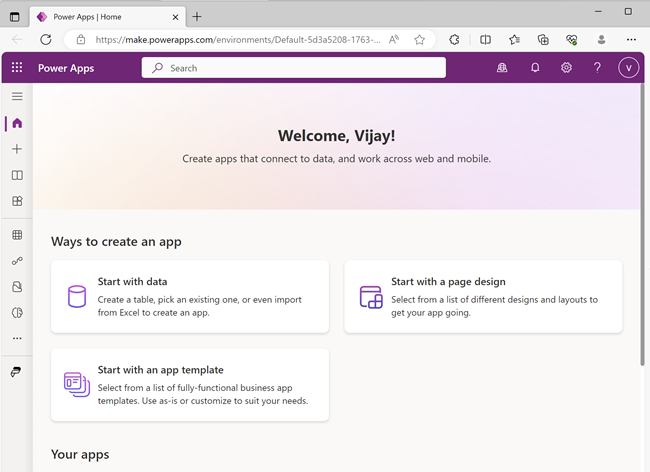The width and height of the screenshot is (650, 472).
Task: Reload the page with the refresh button
Action: pos(46,40)
